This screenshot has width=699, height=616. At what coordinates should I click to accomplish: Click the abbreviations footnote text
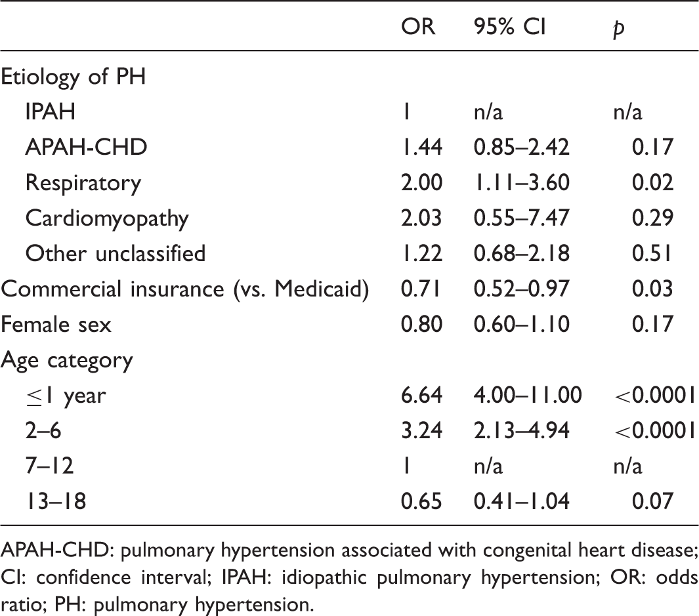click(x=349, y=578)
